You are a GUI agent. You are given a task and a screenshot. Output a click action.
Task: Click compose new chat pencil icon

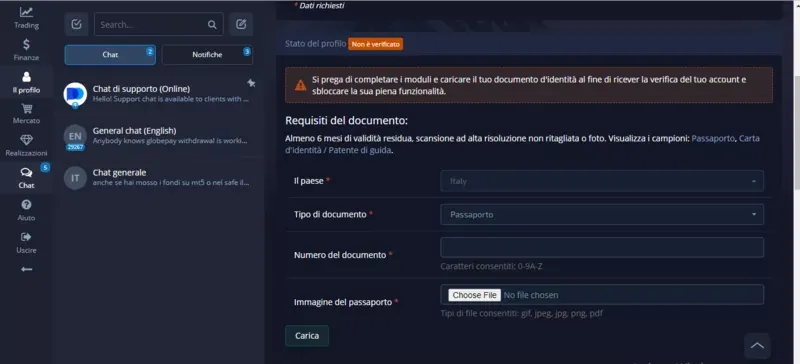241,25
